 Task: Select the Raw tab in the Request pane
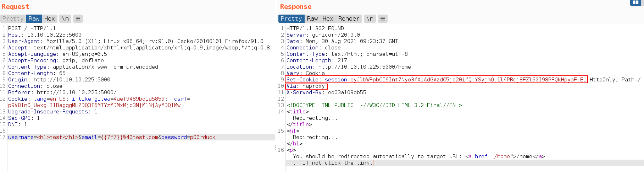coord(34,19)
